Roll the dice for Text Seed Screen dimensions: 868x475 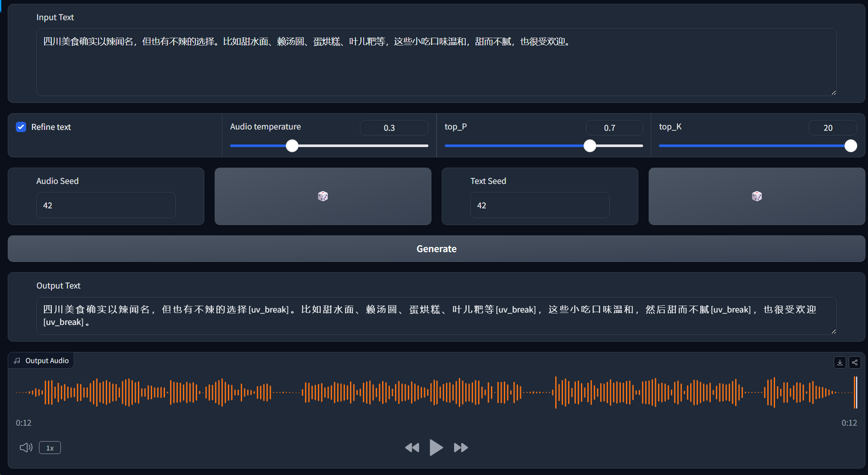757,196
